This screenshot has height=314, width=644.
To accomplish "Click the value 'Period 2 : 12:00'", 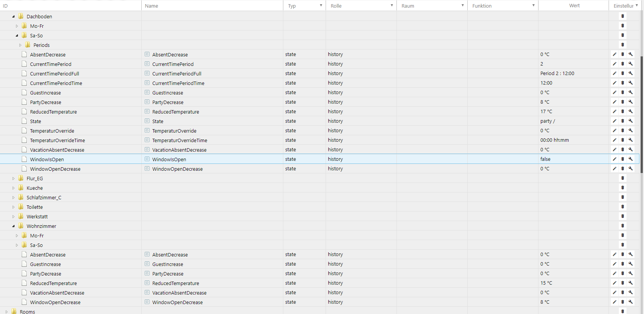I will (x=557, y=74).
